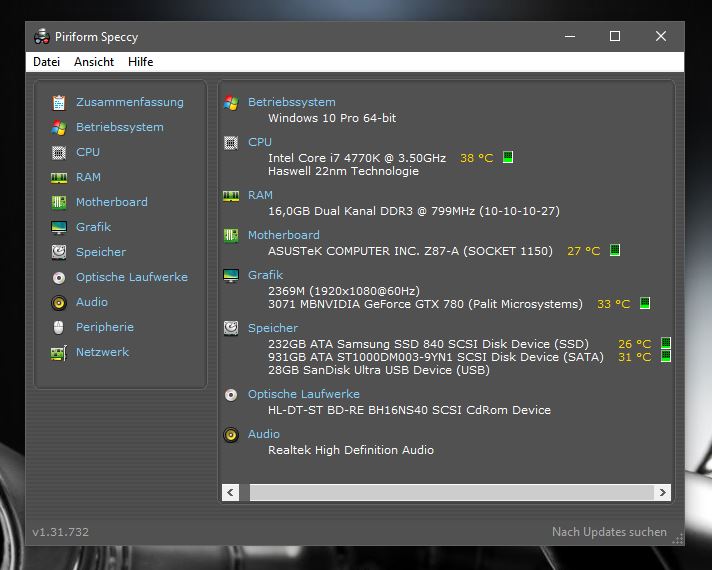Open Speicher in the sidebar
Viewport: 712px width, 570px height.
[101, 252]
